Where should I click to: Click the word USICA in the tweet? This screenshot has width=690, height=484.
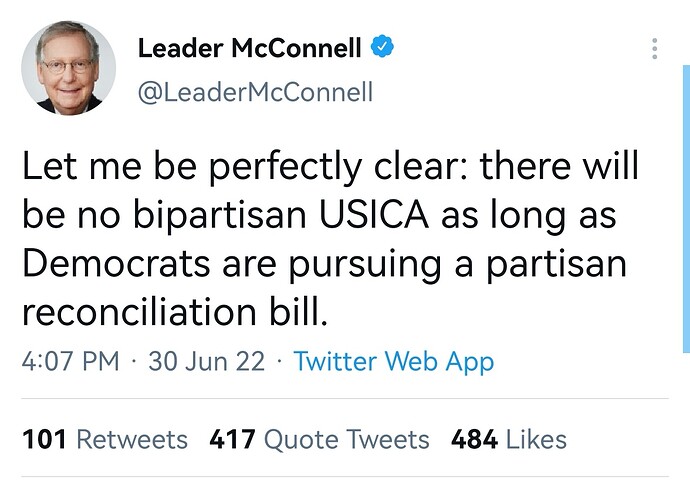374,215
